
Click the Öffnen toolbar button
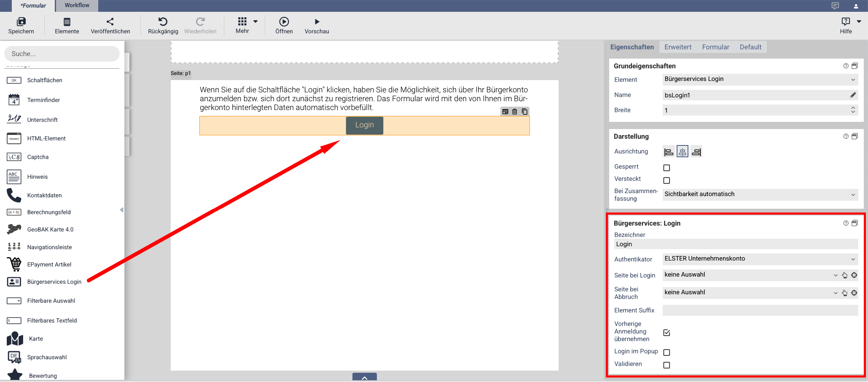click(x=284, y=25)
